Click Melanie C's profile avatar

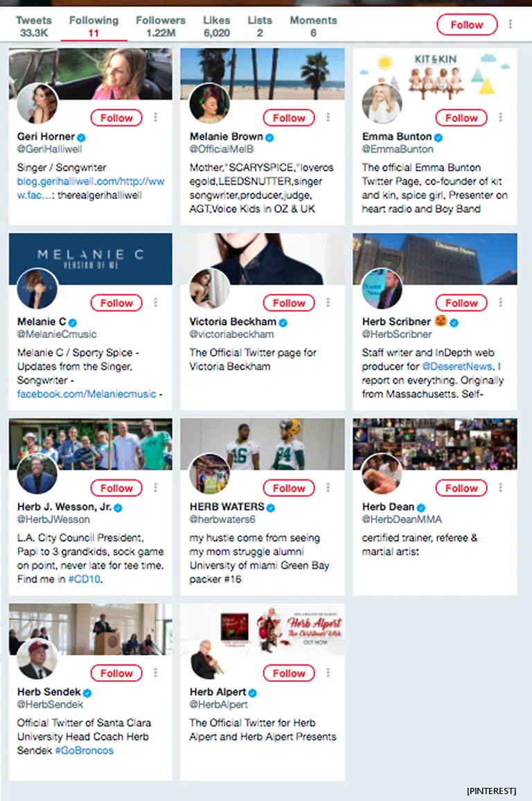point(37,288)
